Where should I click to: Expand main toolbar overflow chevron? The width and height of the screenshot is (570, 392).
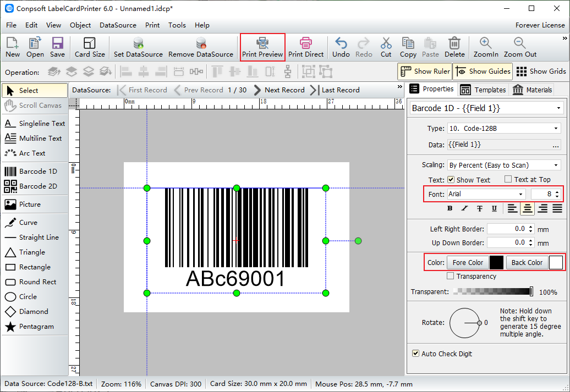pyautogui.click(x=565, y=38)
